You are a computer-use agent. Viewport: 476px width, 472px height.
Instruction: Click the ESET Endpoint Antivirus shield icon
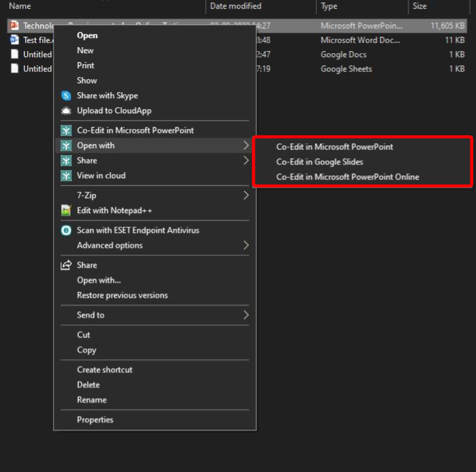point(65,230)
